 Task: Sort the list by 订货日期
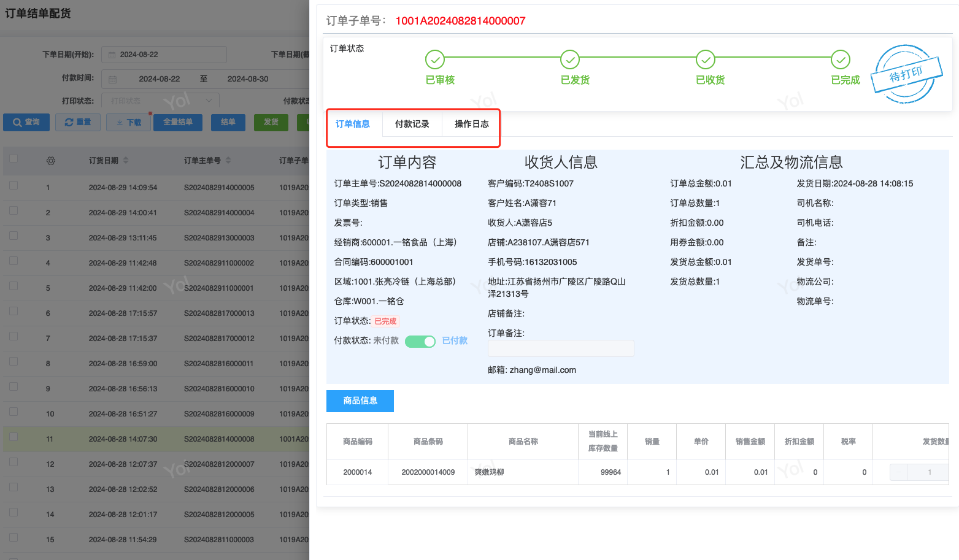pyautogui.click(x=126, y=161)
